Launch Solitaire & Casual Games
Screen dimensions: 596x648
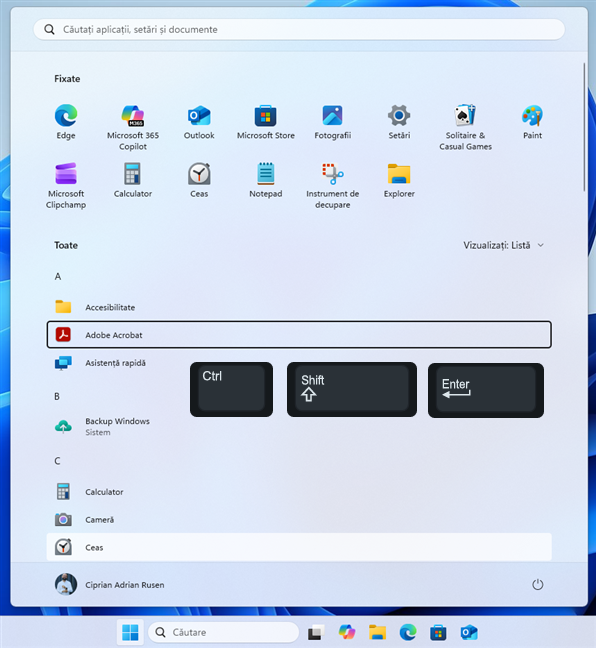tap(465, 127)
